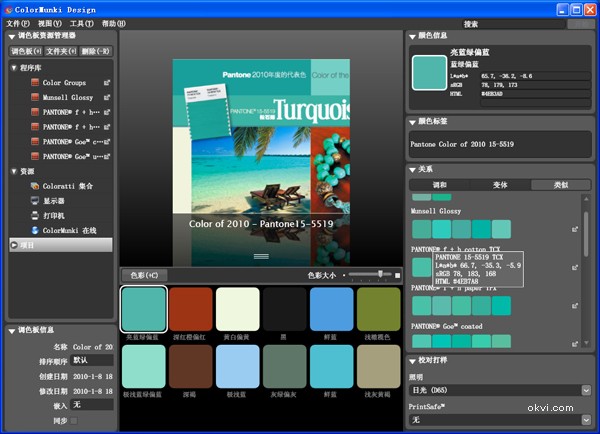Image resolution: width=600 pixels, height=434 pixels.
Task: Select the 浅橄榄色 olive swatch
Action: (379, 309)
